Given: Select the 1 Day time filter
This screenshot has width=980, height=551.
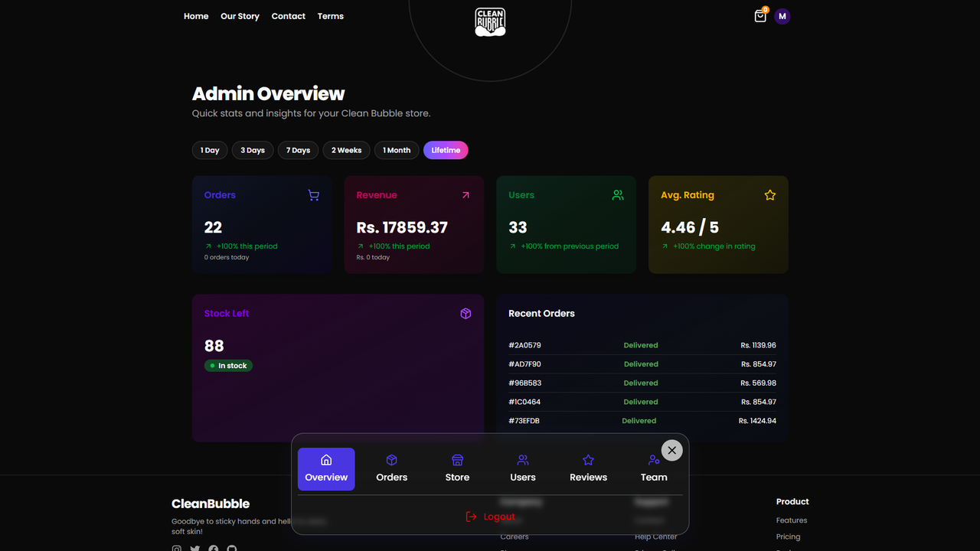Looking at the screenshot, I should (x=210, y=150).
